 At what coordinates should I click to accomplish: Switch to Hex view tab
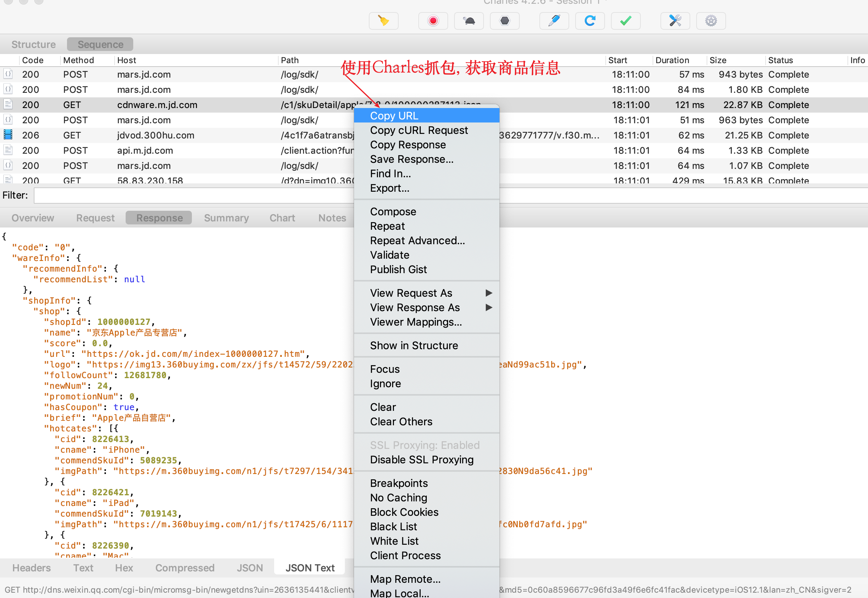point(124,568)
